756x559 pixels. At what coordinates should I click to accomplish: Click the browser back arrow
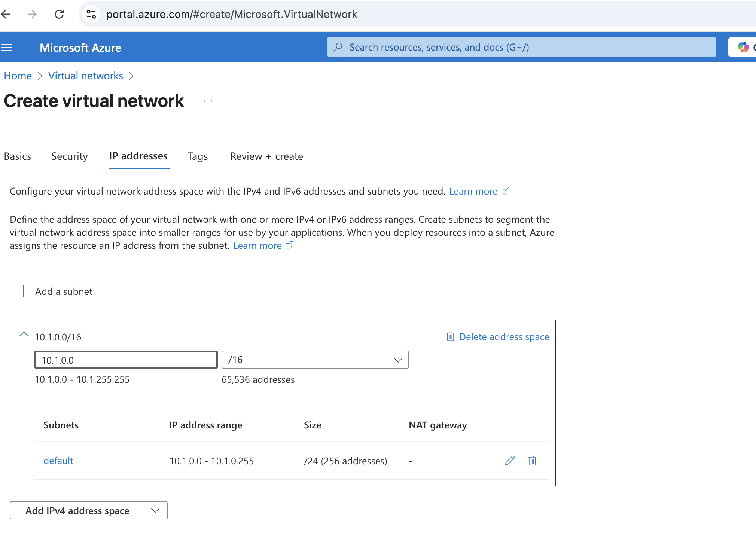(x=6, y=14)
